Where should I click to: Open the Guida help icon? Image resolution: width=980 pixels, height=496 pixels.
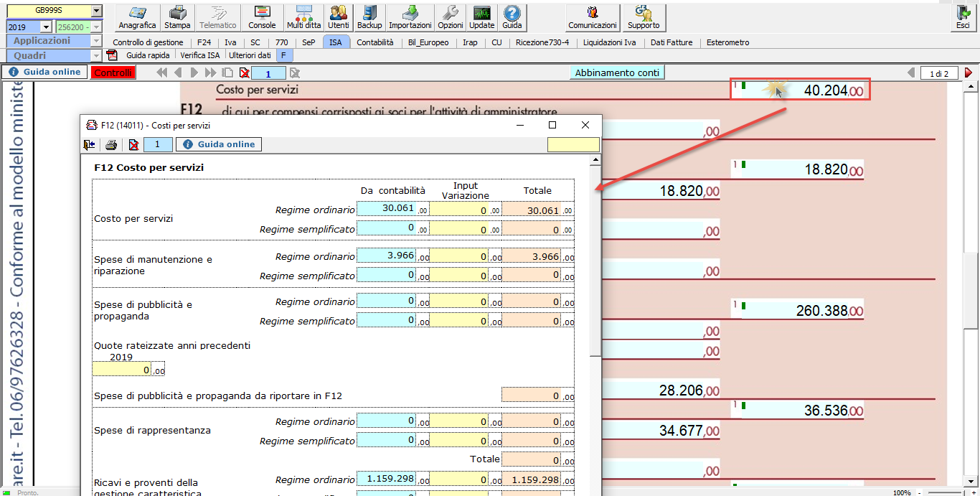(512, 17)
